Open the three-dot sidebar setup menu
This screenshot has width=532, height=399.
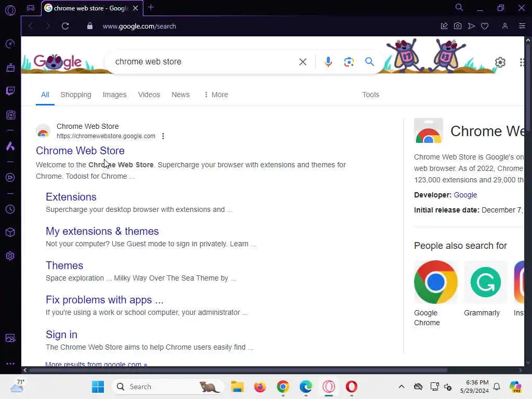click(10, 363)
